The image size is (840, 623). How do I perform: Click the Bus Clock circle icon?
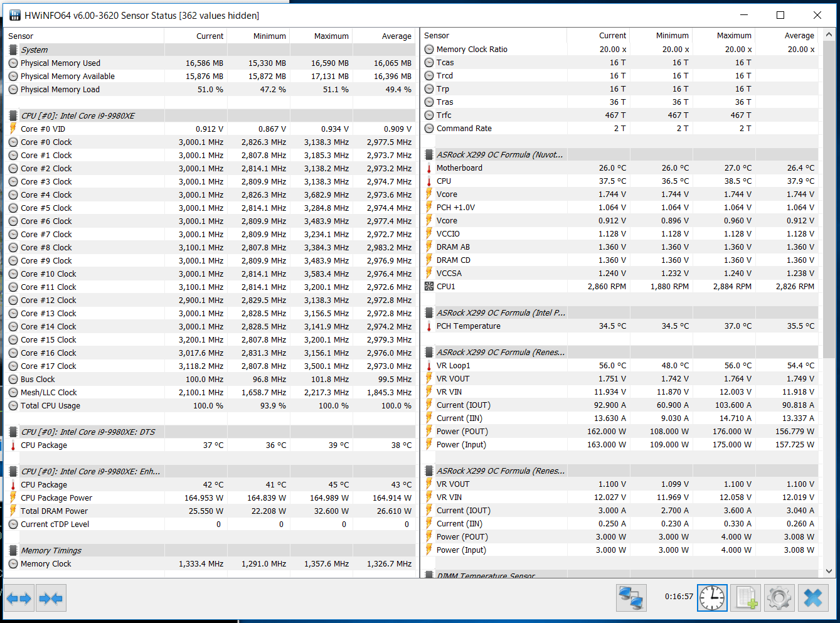click(x=13, y=379)
